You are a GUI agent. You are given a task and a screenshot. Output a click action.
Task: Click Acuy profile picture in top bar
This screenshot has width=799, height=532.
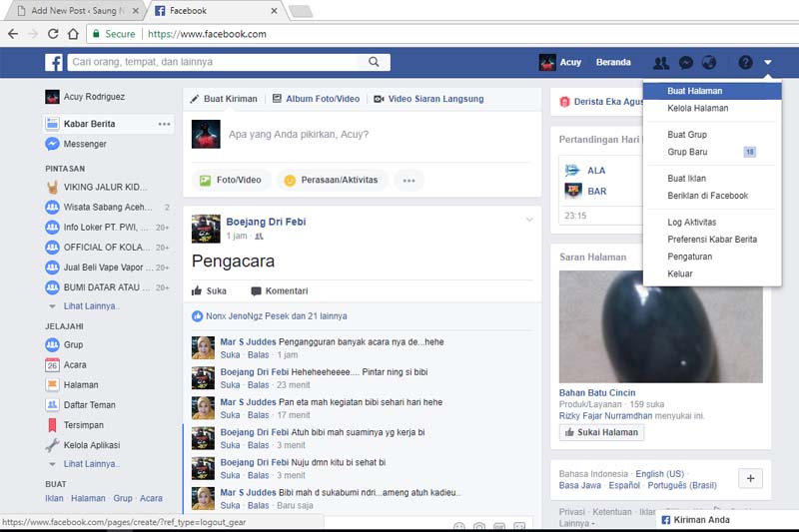tap(547, 62)
